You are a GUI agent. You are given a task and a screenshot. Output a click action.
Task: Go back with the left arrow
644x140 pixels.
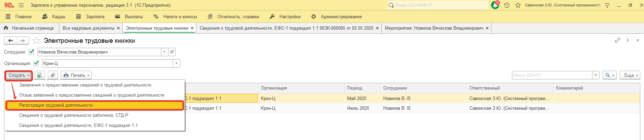coord(11,41)
